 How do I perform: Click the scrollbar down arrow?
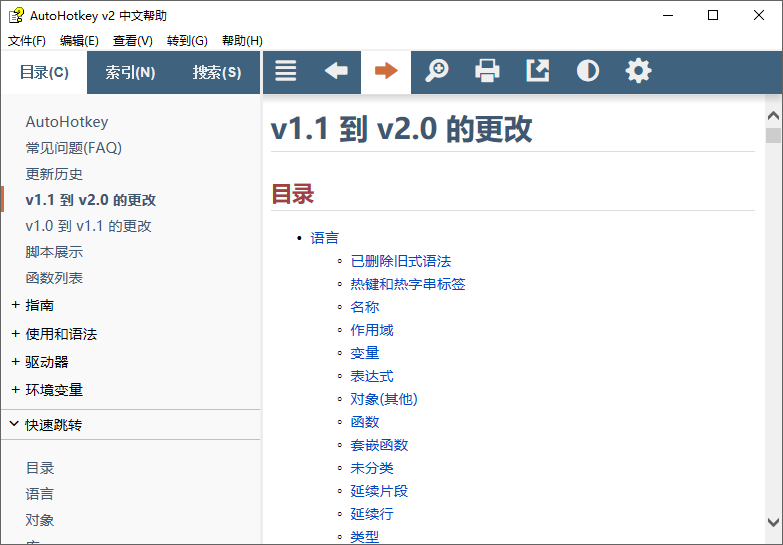pos(773,522)
